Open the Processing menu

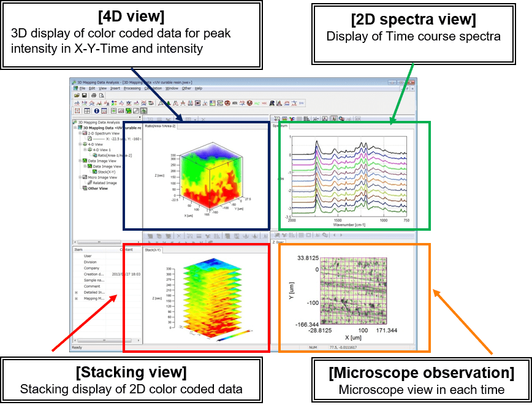pos(132,88)
